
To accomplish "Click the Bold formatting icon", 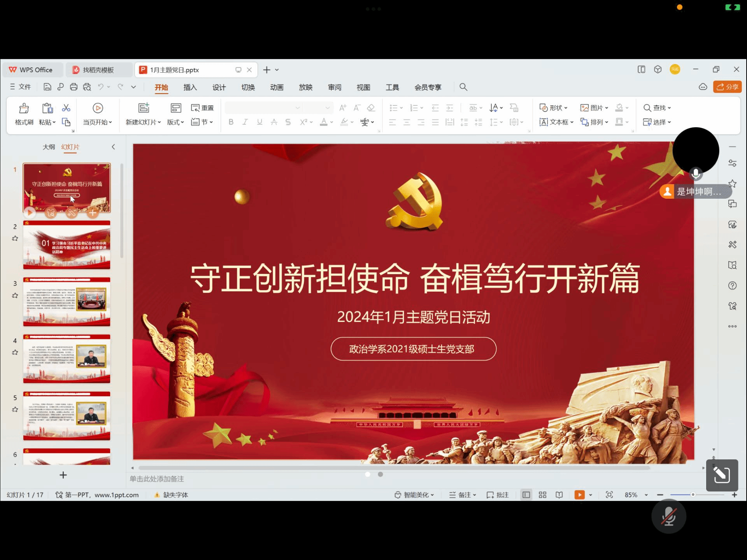I will [231, 122].
